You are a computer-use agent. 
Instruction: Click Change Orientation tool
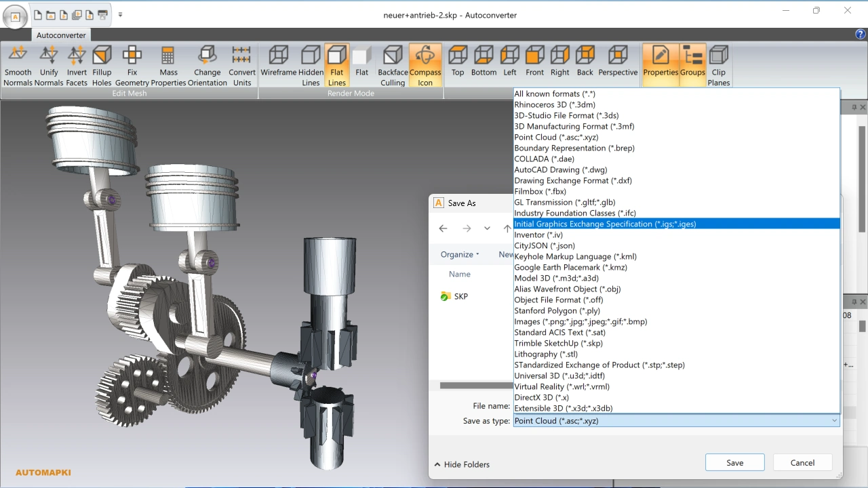(208, 66)
